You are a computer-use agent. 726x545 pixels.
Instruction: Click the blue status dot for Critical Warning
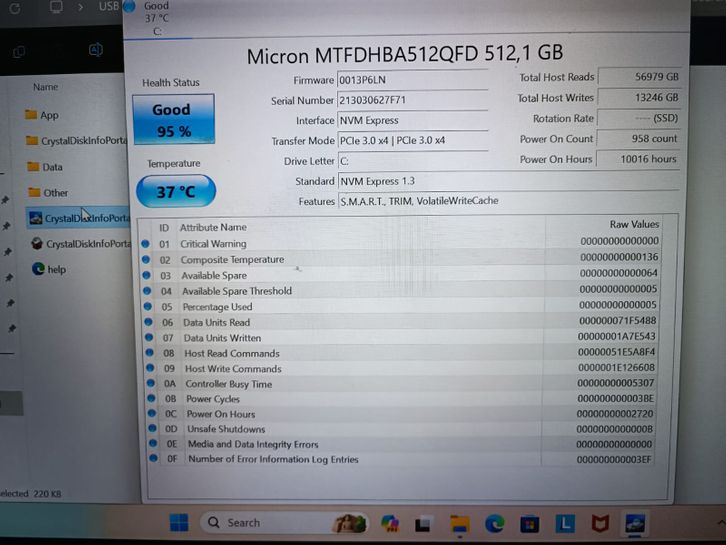tap(145, 244)
